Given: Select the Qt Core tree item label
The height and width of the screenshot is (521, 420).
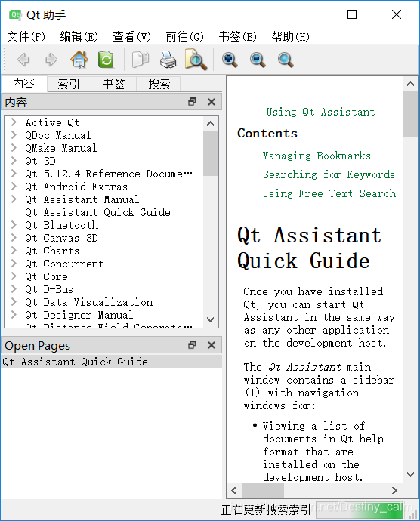Looking at the screenshot, I should pyautogui.click(x=46, y=276).
